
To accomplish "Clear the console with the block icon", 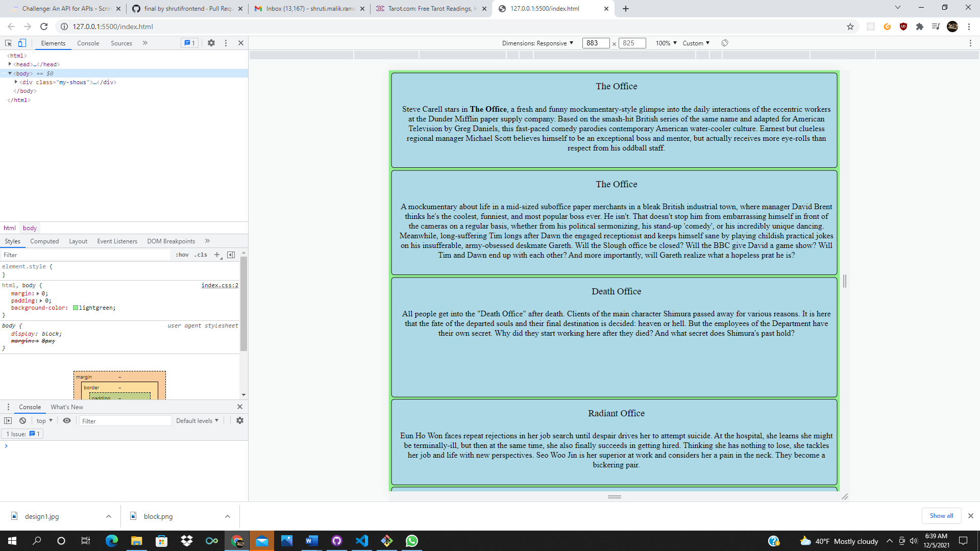I will tap(22, 420).
